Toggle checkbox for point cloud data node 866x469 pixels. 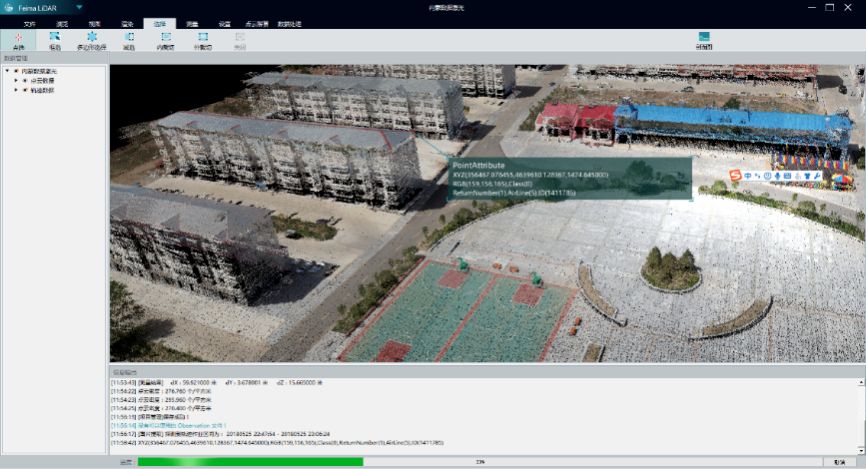[x=25, y=80]
